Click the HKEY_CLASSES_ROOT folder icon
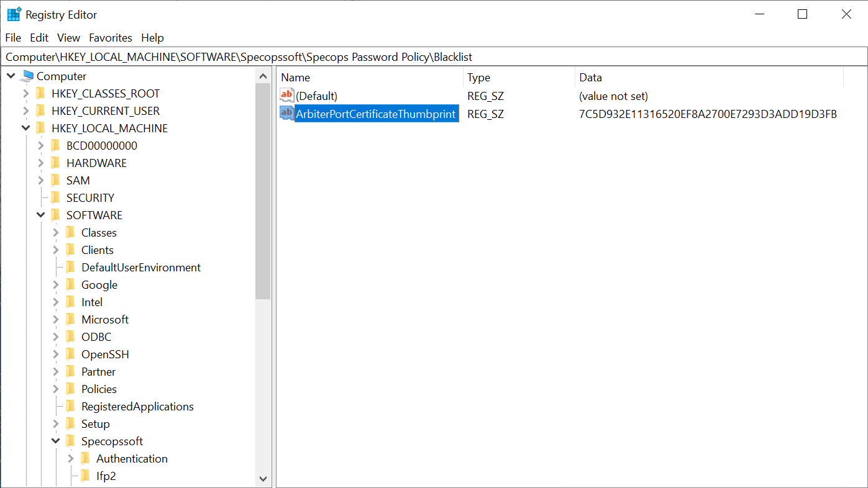Screen dimensions: 868x488 coord(41,94)
